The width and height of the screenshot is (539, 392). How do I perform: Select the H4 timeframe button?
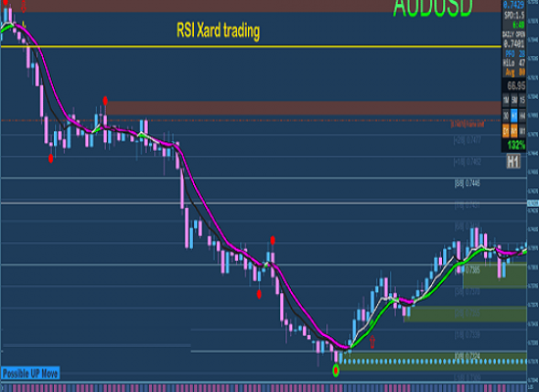(x=522, y=116)
